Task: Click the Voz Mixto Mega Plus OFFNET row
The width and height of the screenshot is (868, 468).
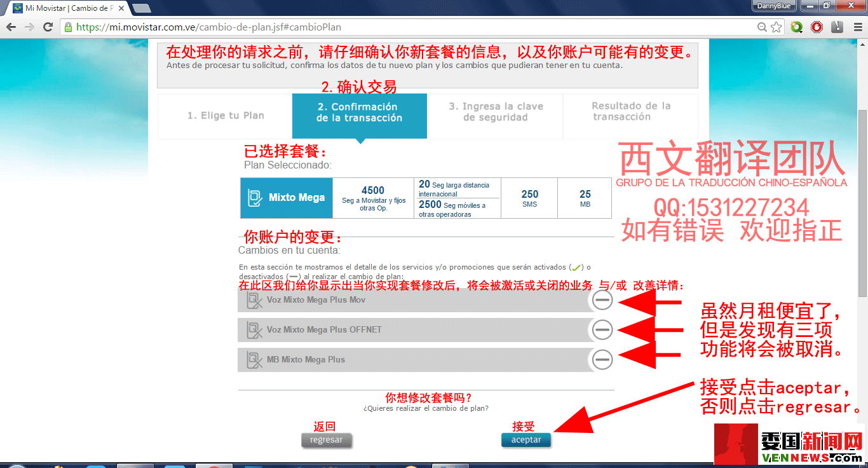Action: point(426,330)
